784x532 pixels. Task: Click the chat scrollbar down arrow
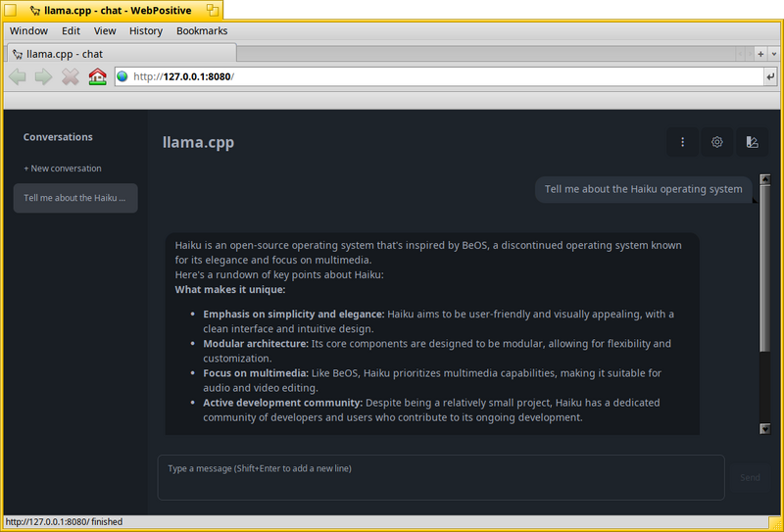pyautogui.click(x=765, y=428)
